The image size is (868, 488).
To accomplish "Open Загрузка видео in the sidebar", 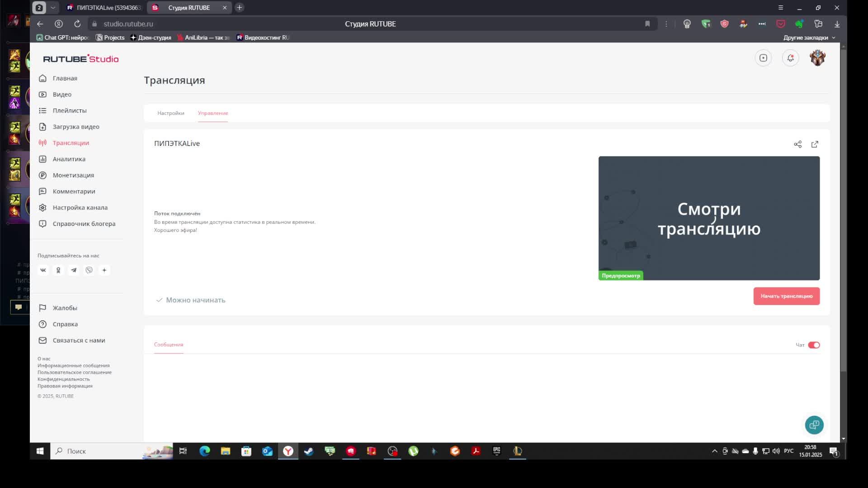I will point(75,127).
